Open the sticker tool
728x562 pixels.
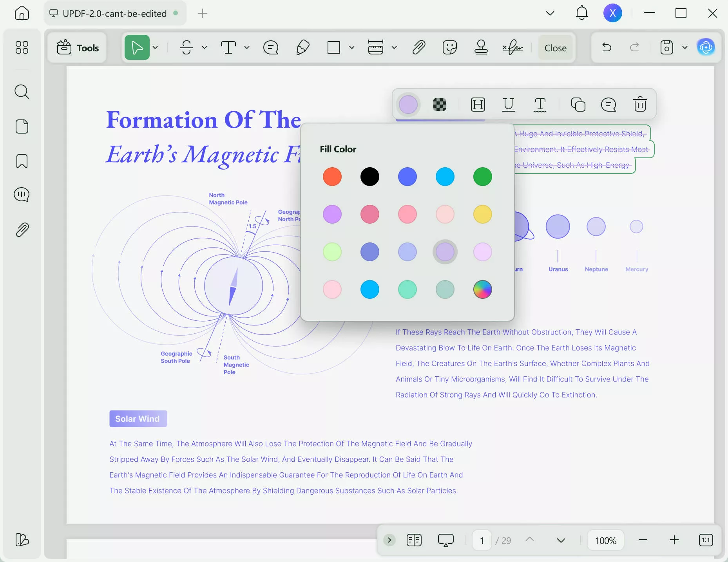tap(449, 48)
